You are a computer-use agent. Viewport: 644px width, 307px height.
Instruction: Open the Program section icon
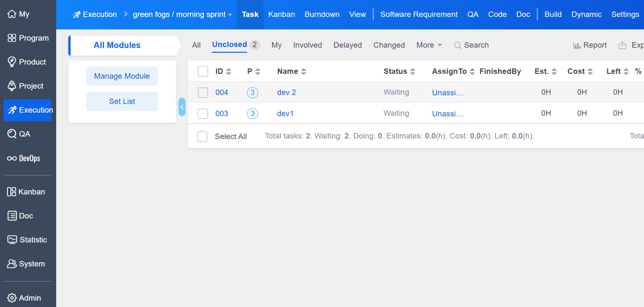(x=12, y=38)
